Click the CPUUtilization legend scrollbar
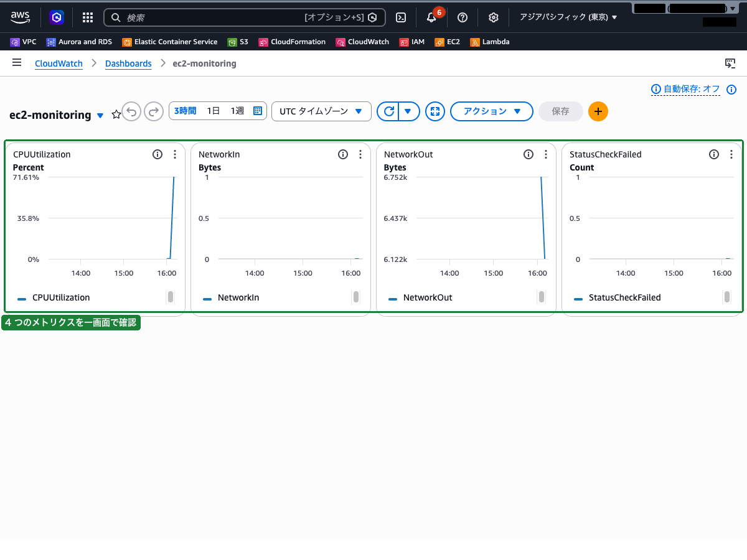This screenshot has height=560, width=747. click(x=171, y=297)
